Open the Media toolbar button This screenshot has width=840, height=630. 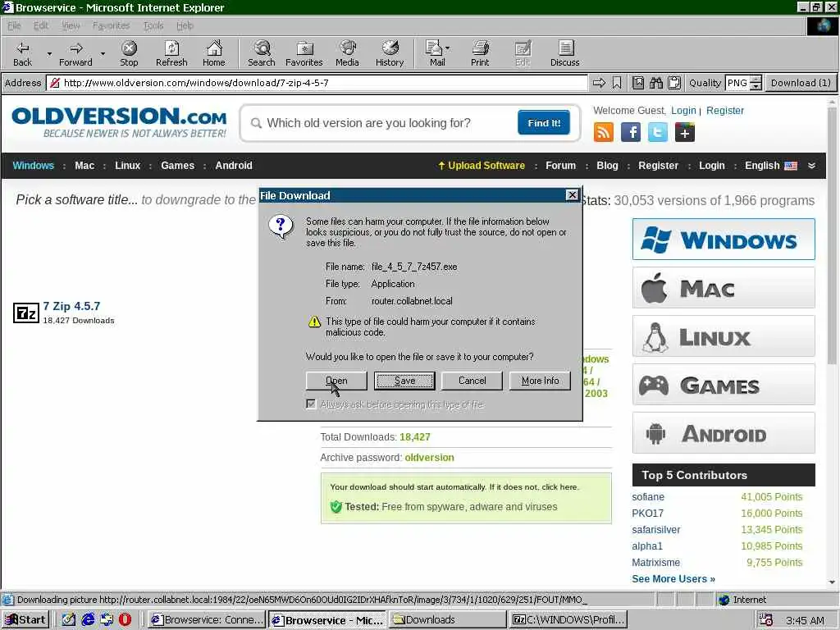(x=347, y=53)
